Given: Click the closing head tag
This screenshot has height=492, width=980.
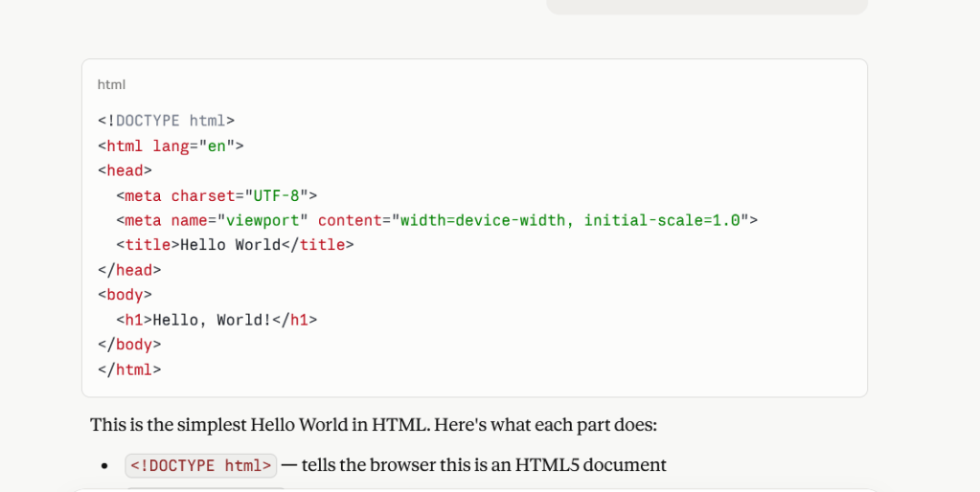Looking at the screenshot, I should coord(129,270).
